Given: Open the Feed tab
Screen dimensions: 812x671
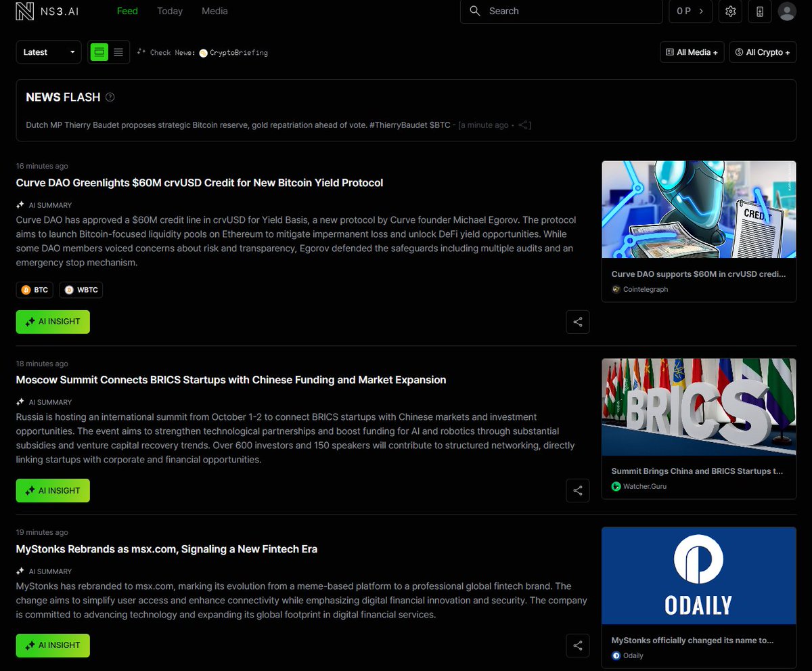Looking at the screenshot, I should tap(127, 11).
